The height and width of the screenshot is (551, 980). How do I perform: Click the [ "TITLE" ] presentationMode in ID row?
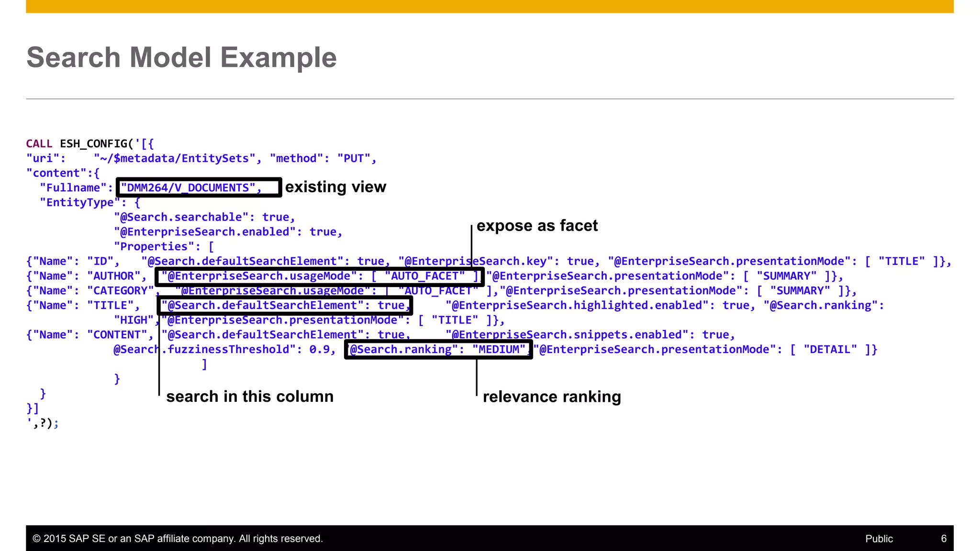coord(901,261)
